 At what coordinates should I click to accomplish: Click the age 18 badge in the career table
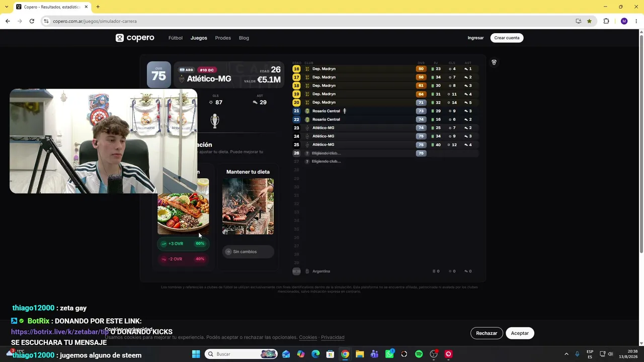(296, 85)
